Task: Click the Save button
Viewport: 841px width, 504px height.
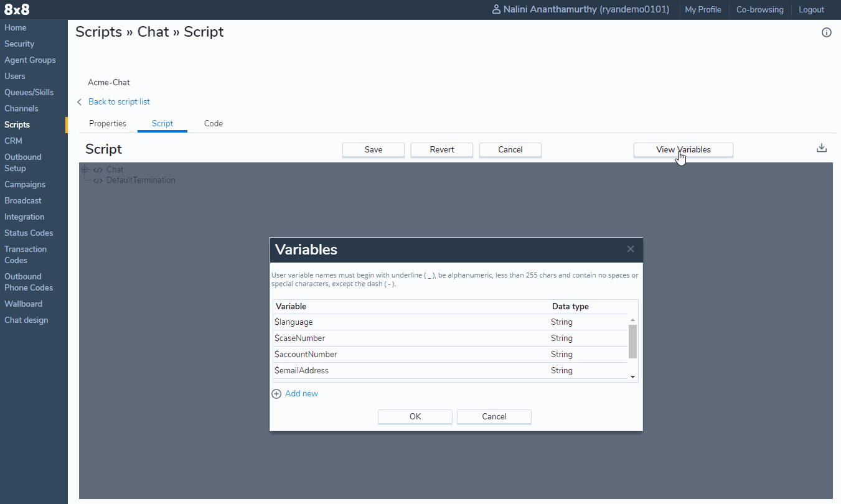Action: 374,149
